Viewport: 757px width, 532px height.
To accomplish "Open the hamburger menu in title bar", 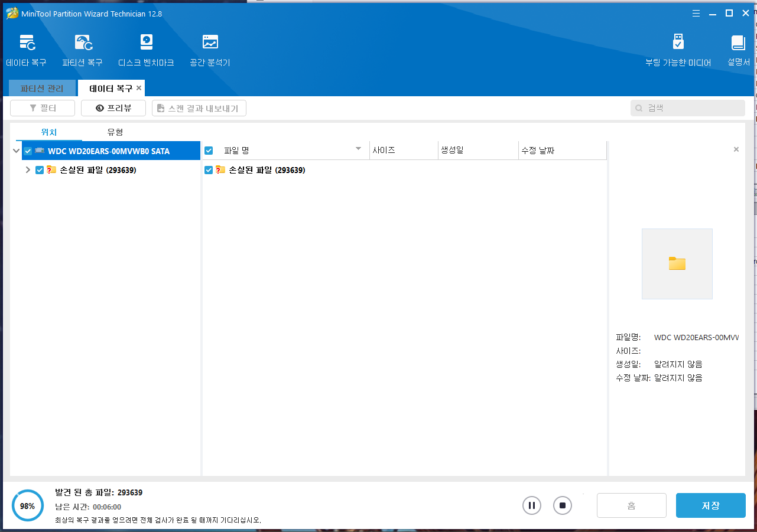I will 697,13.
